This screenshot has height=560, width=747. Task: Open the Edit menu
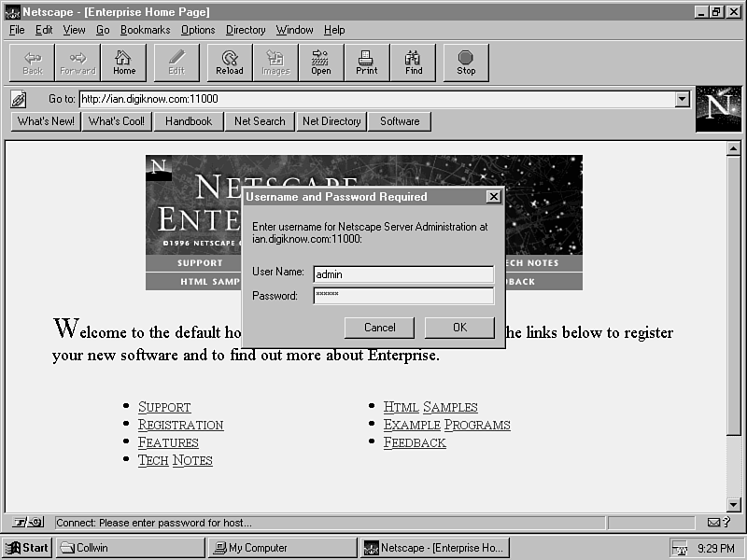pos(44,30)
